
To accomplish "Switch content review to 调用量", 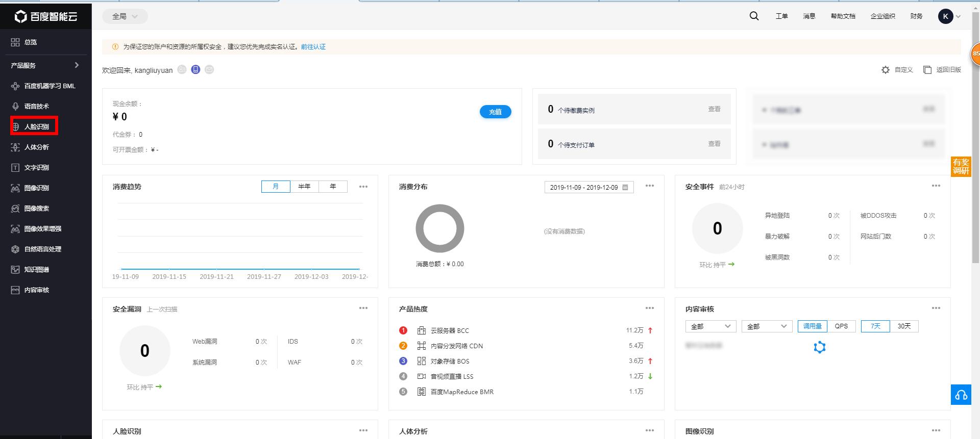I will tap(812, 326).
